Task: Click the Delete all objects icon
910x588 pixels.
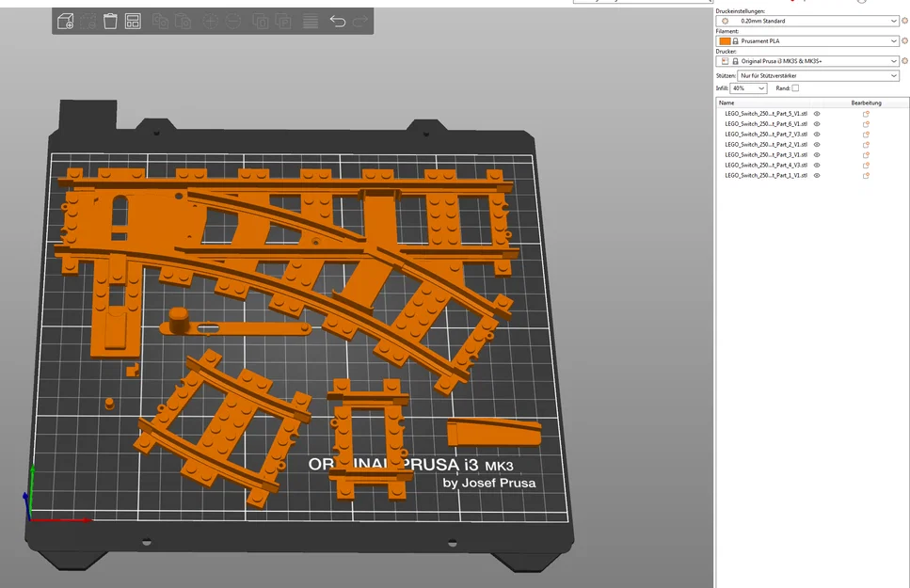Action: coord(109,20)
